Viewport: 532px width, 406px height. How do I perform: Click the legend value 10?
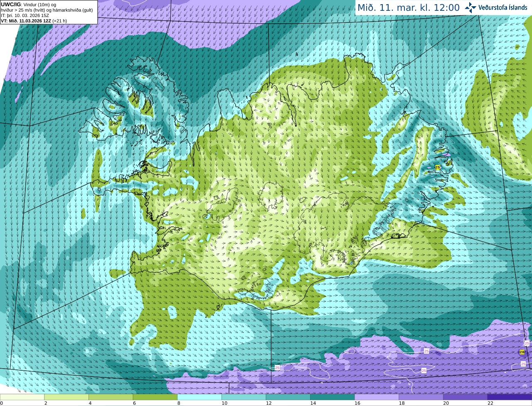[x=224, y=403]
